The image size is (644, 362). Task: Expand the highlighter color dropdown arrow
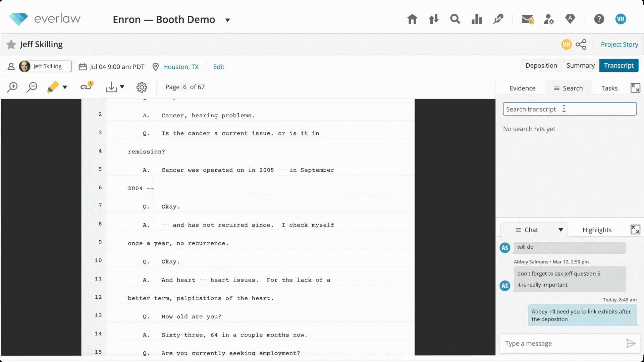point(65,87)
